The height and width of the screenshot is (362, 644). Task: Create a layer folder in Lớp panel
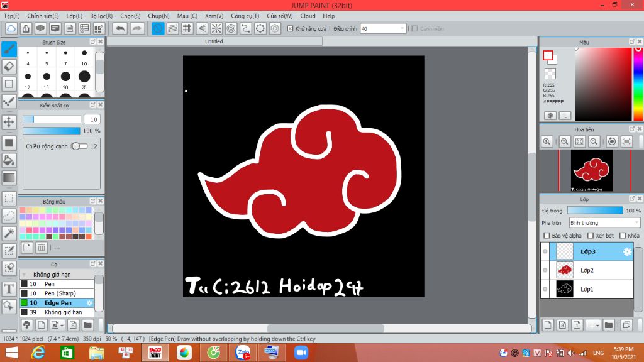609,325
